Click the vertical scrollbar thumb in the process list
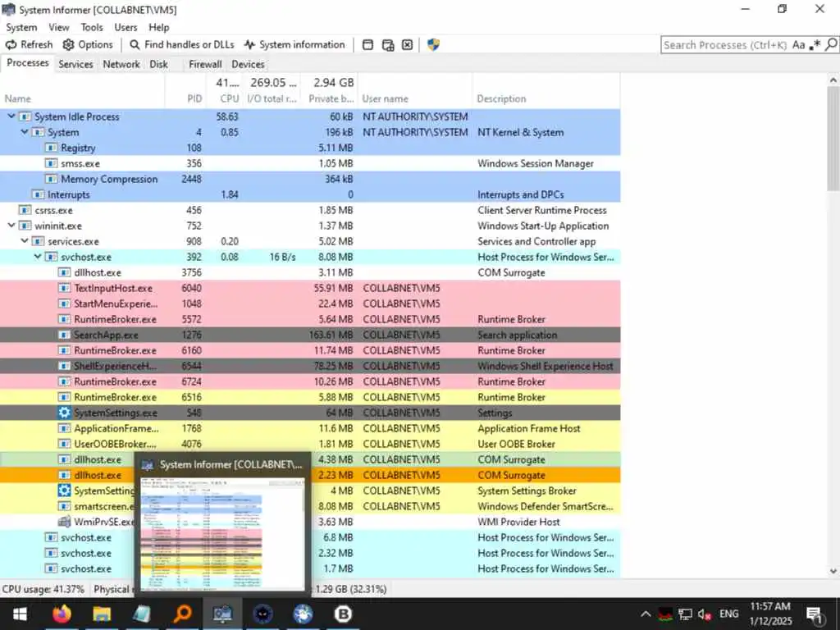This screenshot has width=840, height=630. pos(833,138)
